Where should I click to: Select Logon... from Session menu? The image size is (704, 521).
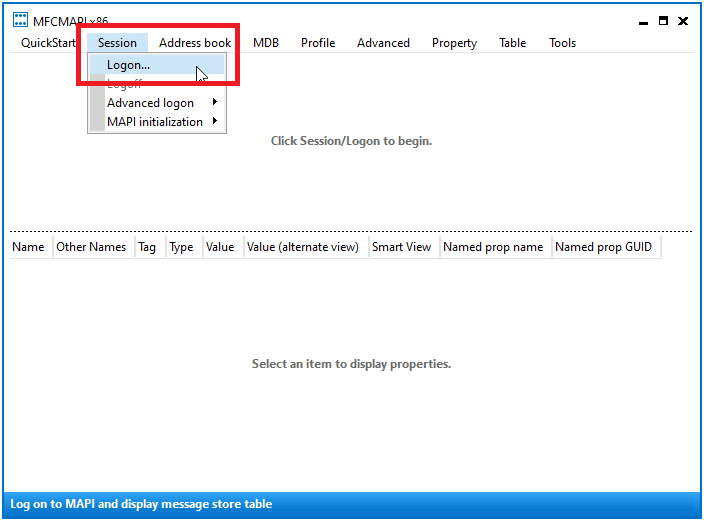[129, 65]
